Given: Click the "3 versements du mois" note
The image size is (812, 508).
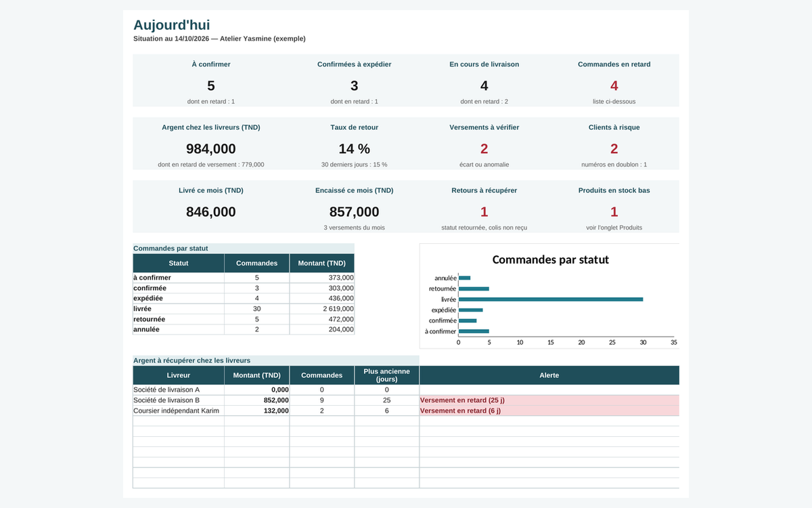Looking at the screenshot, I should (x=355, y=228).
